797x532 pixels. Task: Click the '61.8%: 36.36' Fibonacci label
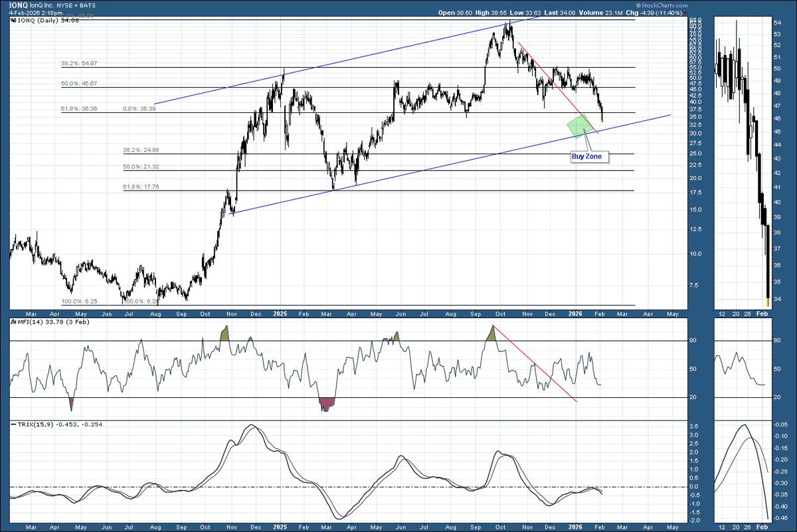click(x=79, y=108)
